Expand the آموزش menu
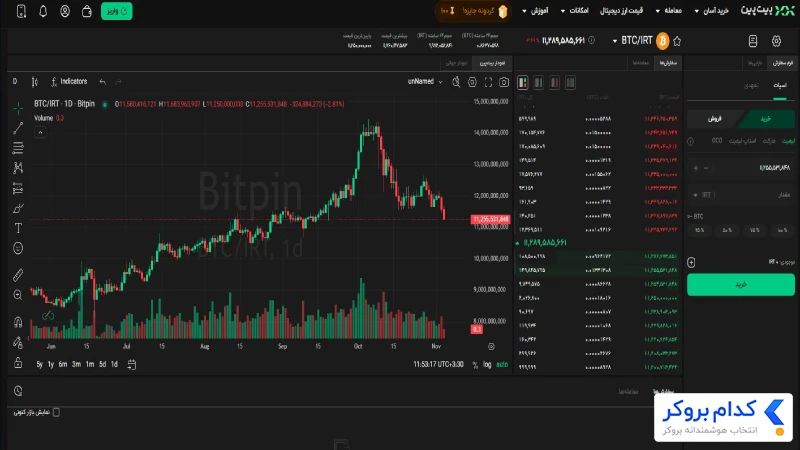800x450 pixels. point(535,11)
